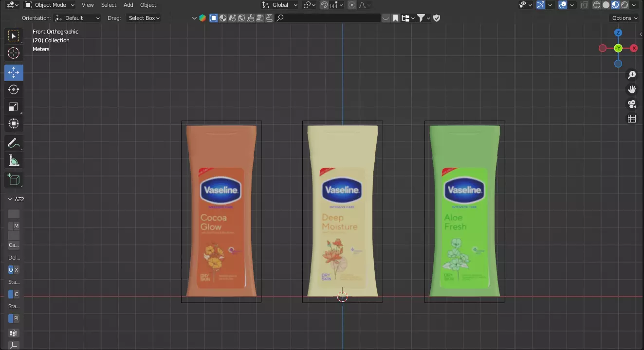This screenshot has width=644, height=350.
Task: Click the square-in-brackets select filter icon
Action: [213, 18]
